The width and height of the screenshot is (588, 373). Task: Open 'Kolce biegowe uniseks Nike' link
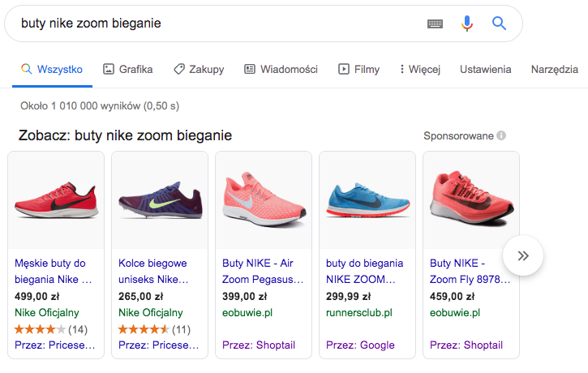point(154,271)
